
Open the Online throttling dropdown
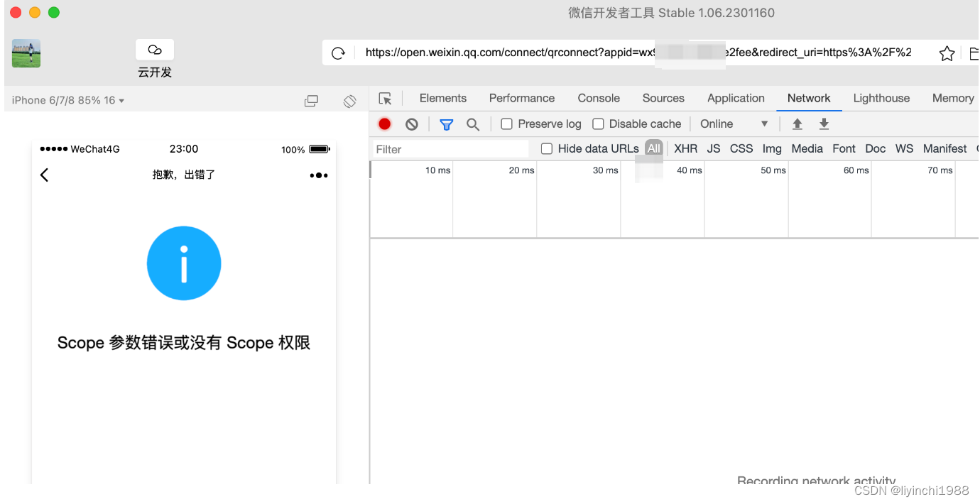pos(734,124)
